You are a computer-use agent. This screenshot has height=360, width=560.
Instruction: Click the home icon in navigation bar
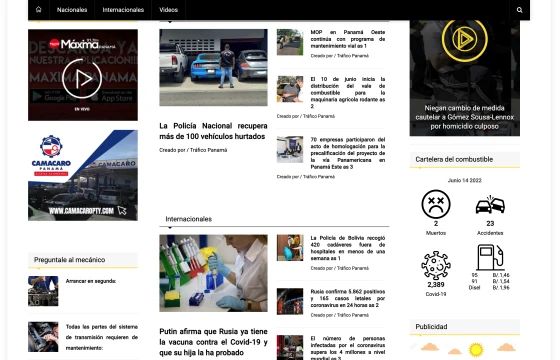(39, 10)
